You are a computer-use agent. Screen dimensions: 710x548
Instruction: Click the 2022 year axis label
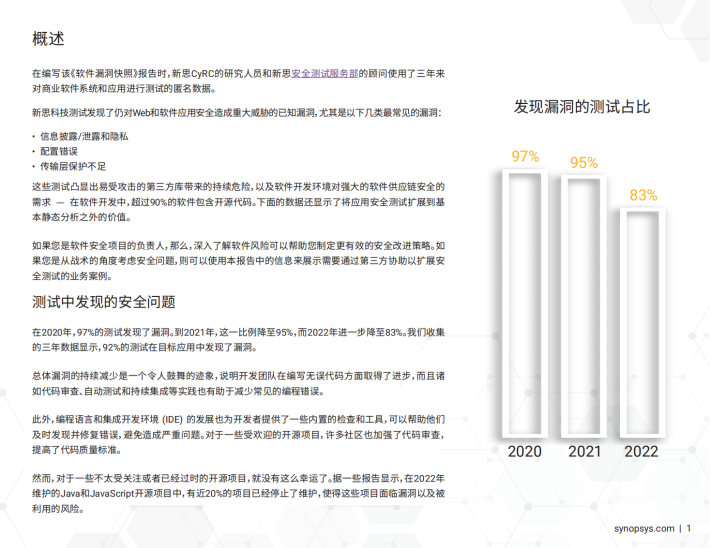642,451
